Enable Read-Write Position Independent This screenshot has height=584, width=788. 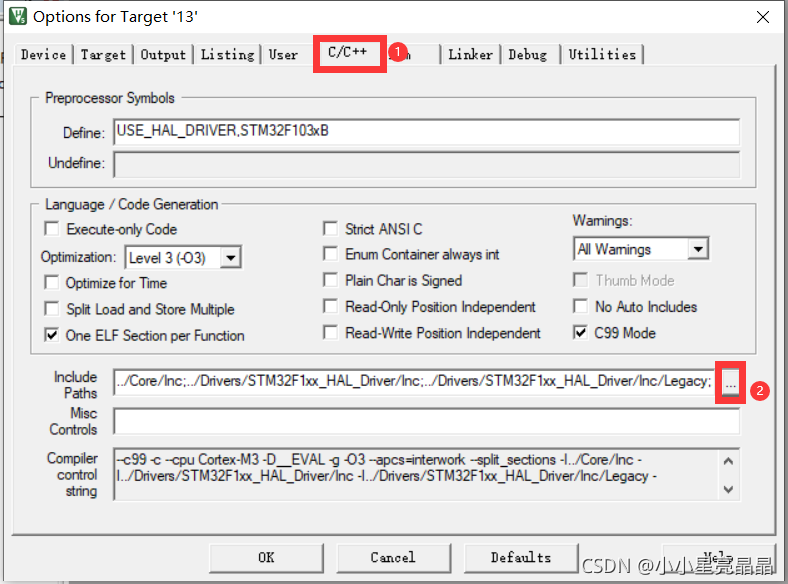[330, 333]
